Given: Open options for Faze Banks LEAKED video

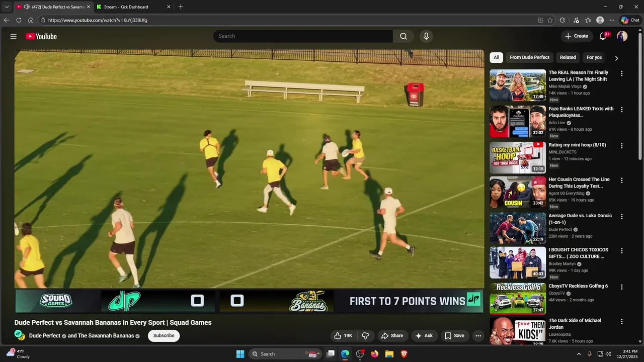Looking at the screenshot, I should [x=622, y=110].
